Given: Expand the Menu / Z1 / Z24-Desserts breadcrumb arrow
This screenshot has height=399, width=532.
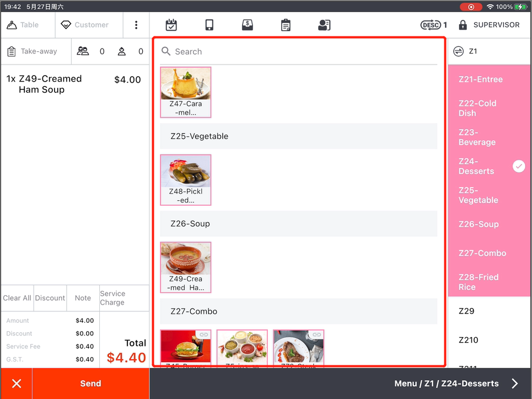Looking at the screenshot, I should tap(515, 384).
